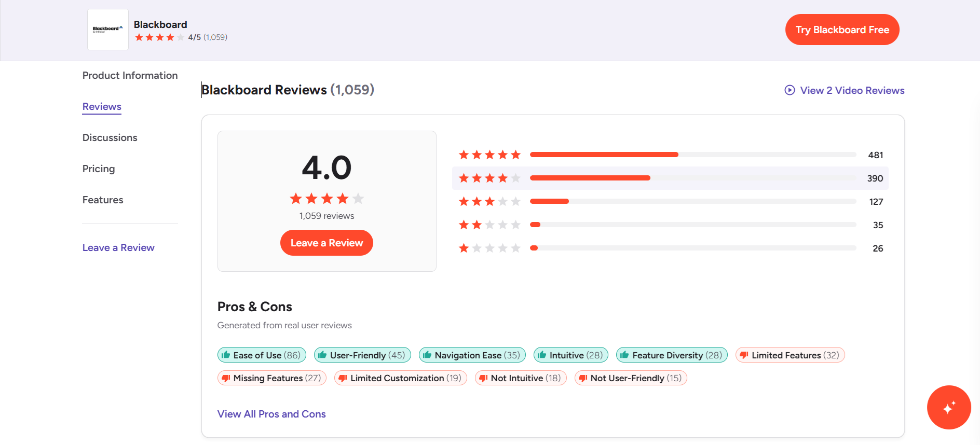Screen dimensions: 980x445
Task: Select the Not User-Friendly (15) tag
Action: pos(631,378)
